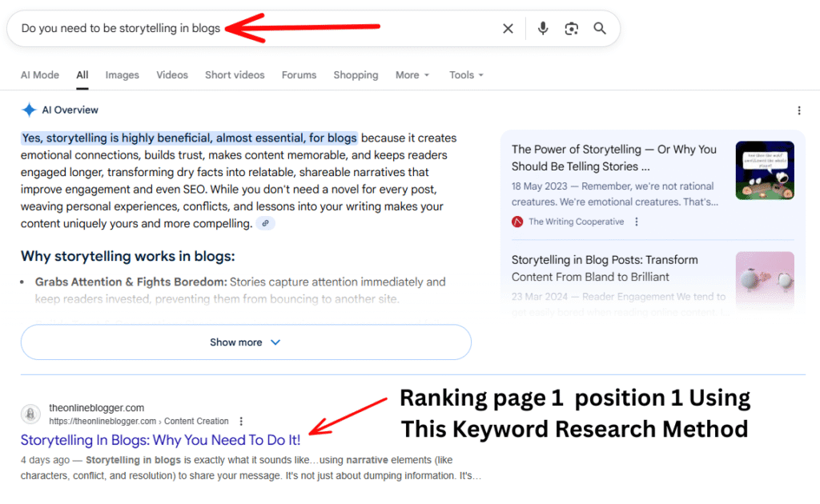Open options for the Writing Cooperative result
Viewport: 820px width, 504px height.
pyautogui.click(x=636, y=222)
